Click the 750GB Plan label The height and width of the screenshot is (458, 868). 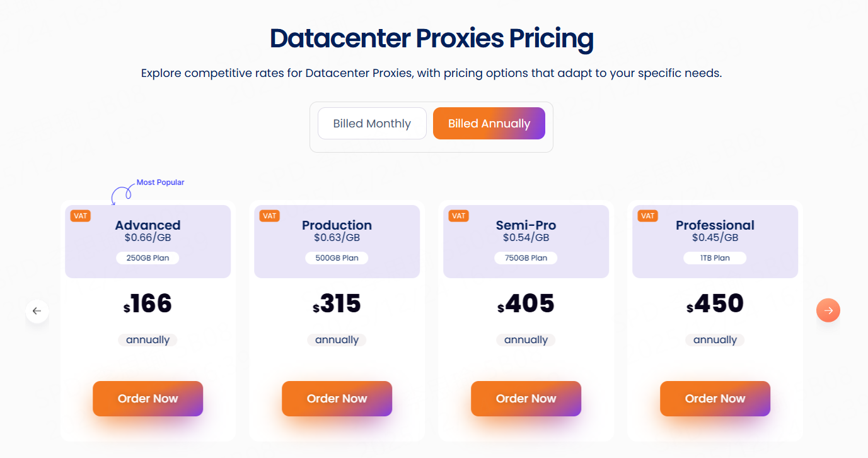[x=526, y=258]
